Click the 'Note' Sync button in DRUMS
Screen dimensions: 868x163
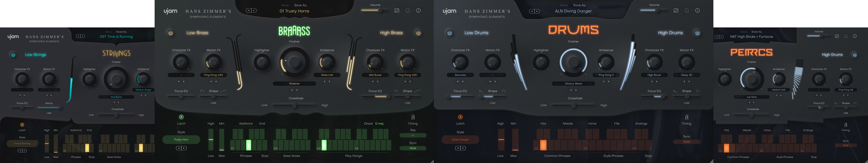click(686, 142)
